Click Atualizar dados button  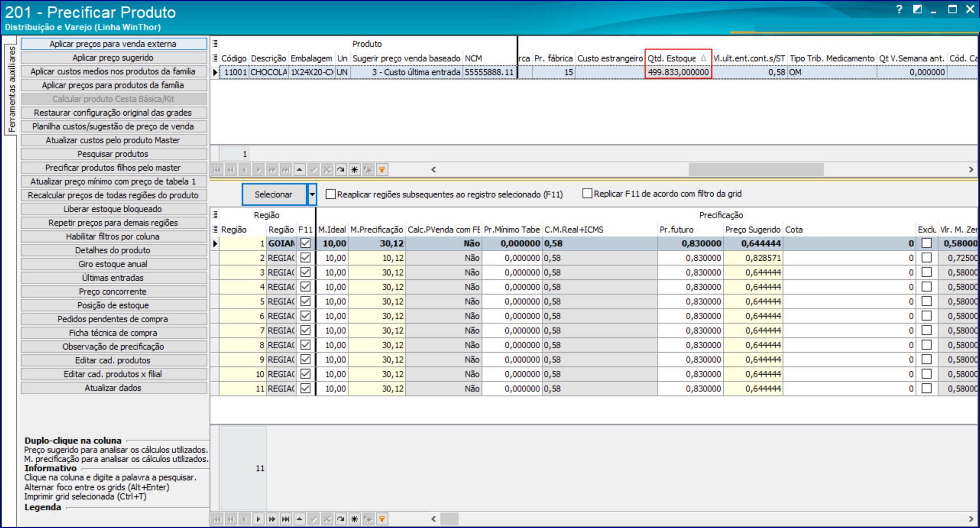click(113, 388)
